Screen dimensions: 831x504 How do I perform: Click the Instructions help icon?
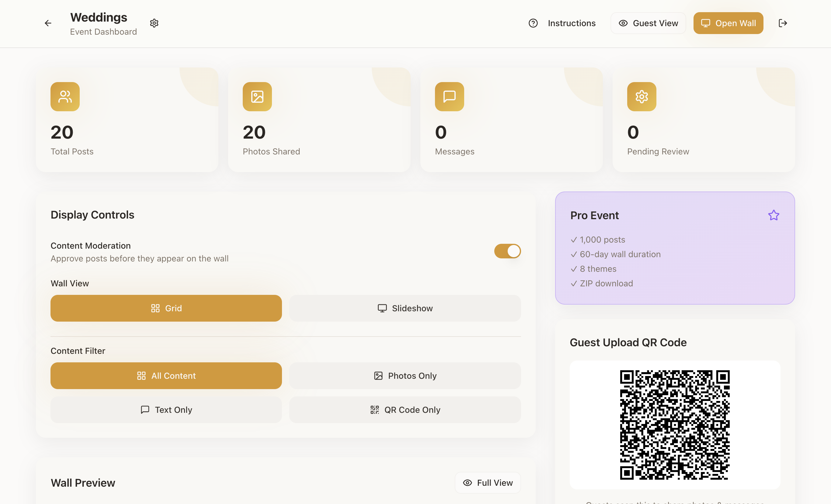pos(533,23)
